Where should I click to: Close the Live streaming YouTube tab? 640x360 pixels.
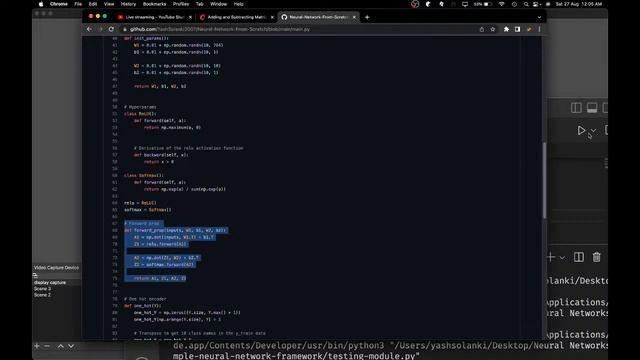tap(190, 17)
